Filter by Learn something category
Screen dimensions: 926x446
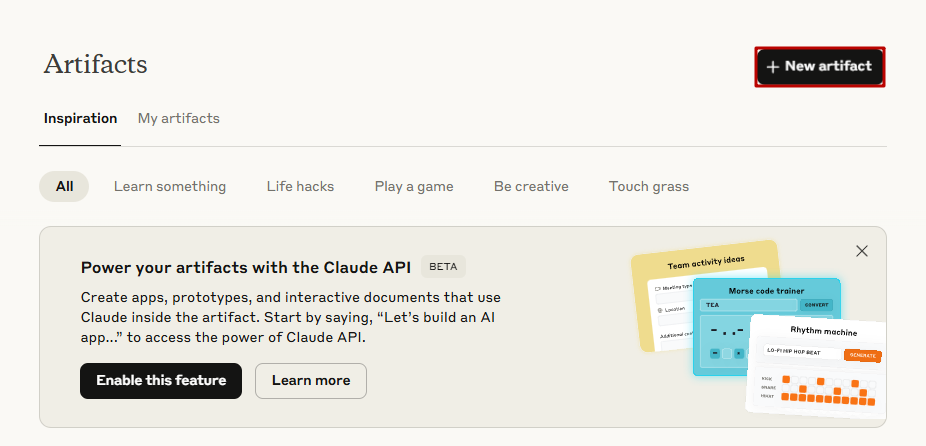click(x=170, y=187)
